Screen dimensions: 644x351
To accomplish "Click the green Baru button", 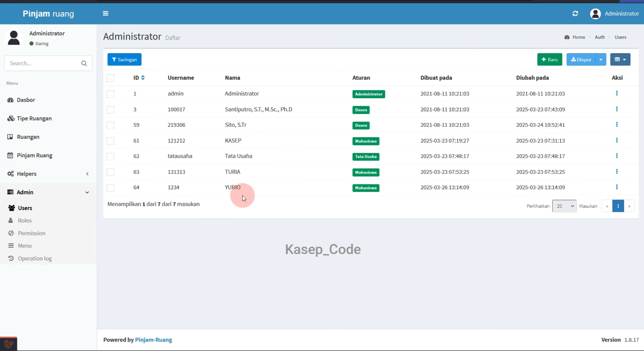I will point(550,60).
